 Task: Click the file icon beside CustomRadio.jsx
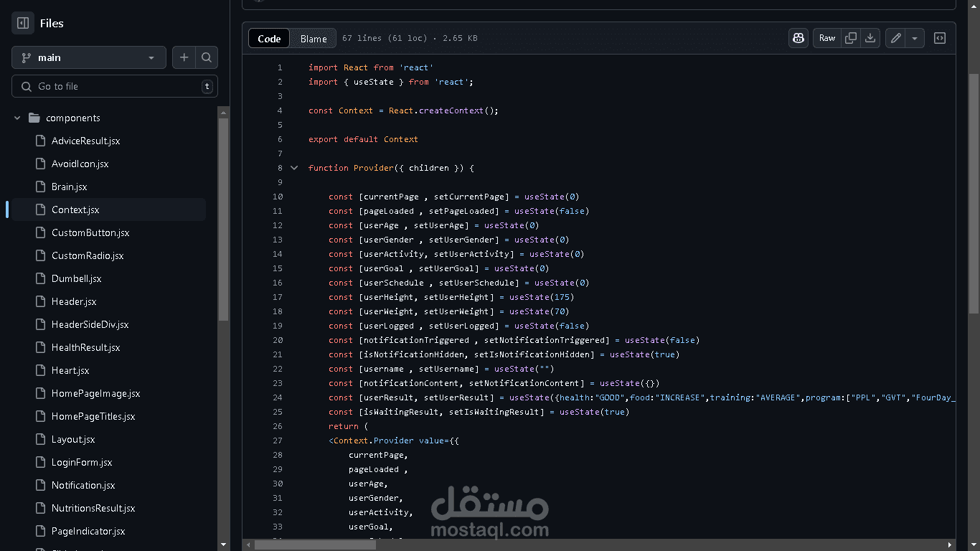pyautogui.click(x=40, y=255)
